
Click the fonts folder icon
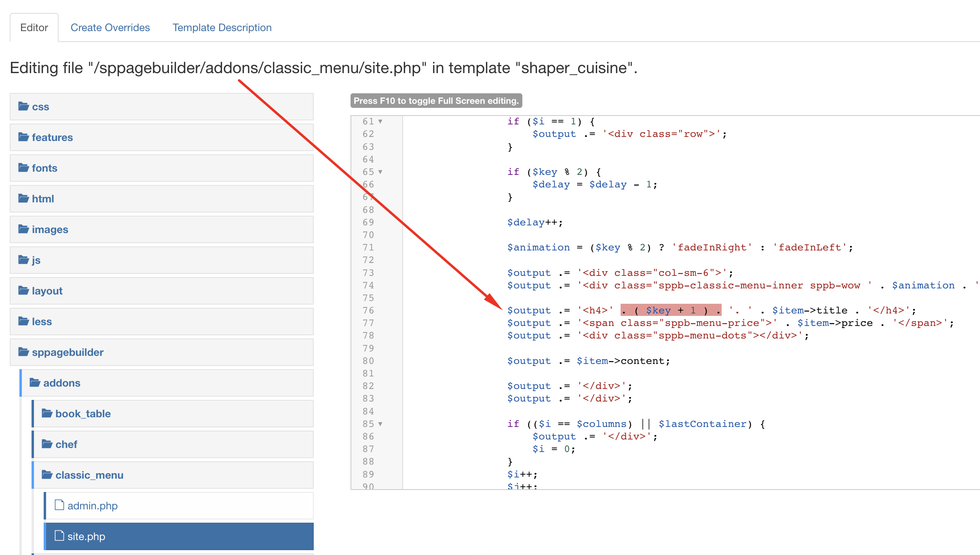[x=23, y=168]
